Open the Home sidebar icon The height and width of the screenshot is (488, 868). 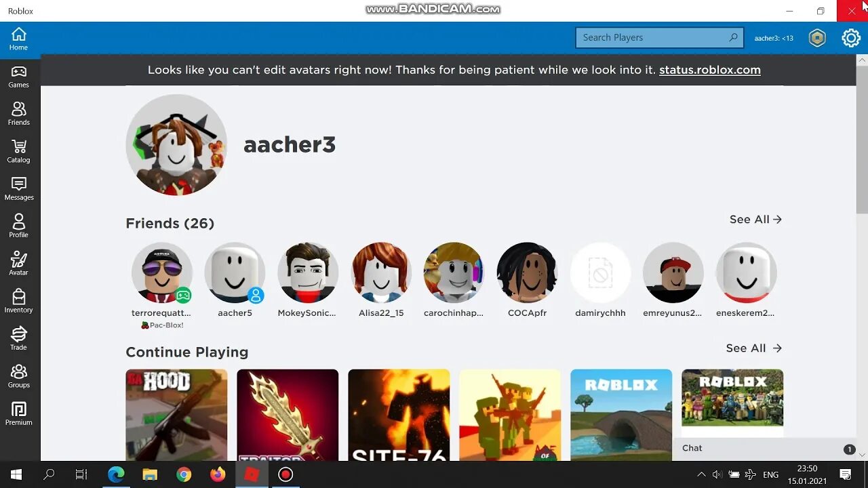[x=18, y=39]
